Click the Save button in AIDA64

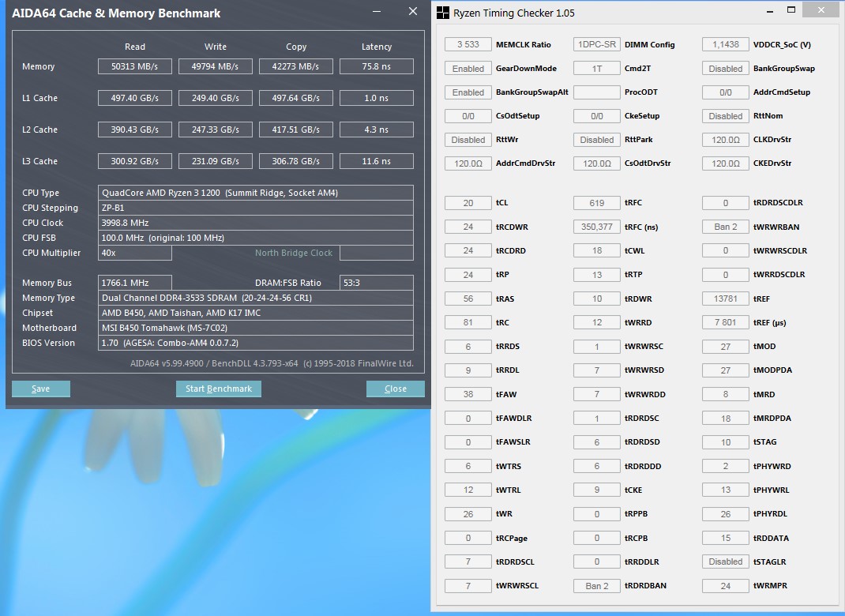pos(41,389)
